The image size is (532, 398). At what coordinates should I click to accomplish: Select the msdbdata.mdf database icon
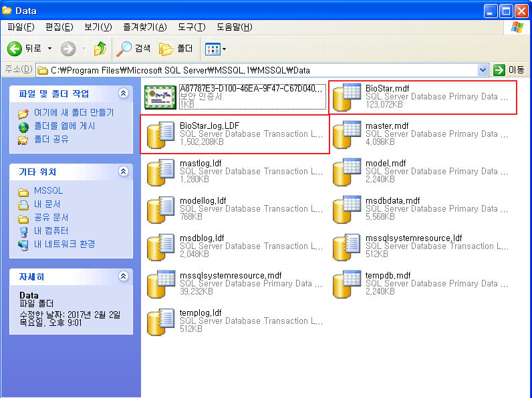click(x=346, y=210)
